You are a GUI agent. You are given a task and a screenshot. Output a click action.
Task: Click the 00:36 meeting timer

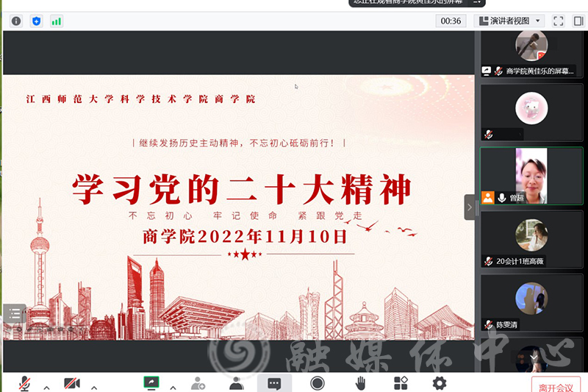451,21
